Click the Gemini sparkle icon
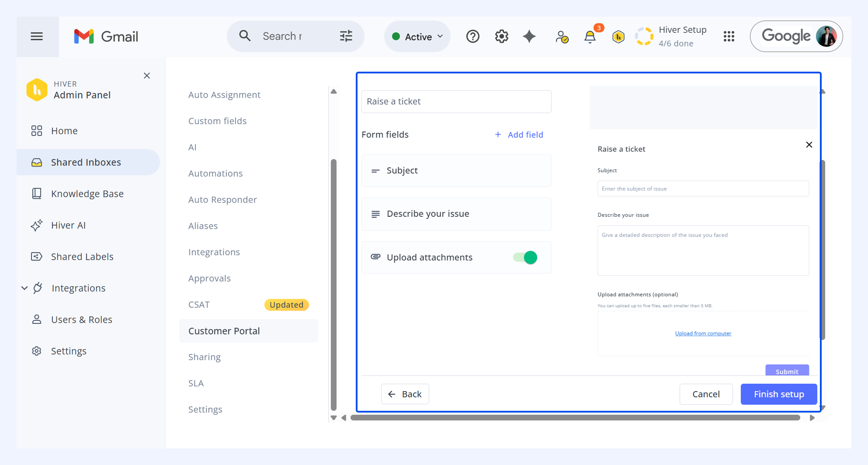This screenshot has height=465, width=868. tap(529, 36)
